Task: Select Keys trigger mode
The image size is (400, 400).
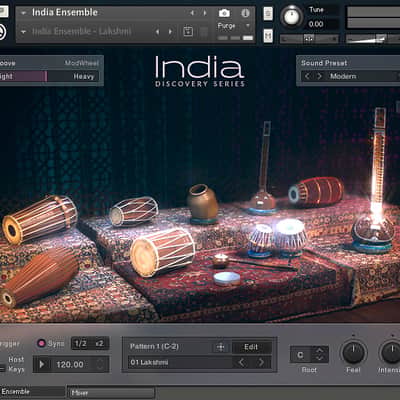Action: (x=17, y=369)
